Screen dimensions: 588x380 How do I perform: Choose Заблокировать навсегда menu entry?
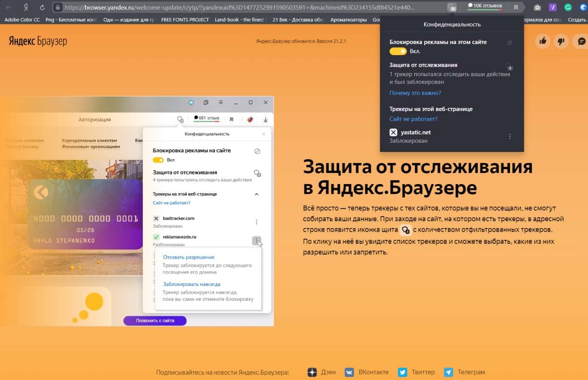[x=192, y=284]
